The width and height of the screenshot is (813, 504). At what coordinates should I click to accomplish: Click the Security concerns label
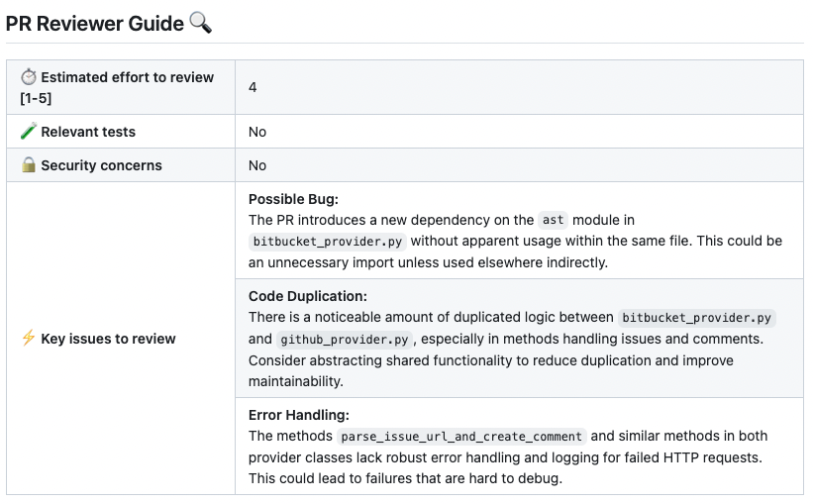(x=101, y=165)
